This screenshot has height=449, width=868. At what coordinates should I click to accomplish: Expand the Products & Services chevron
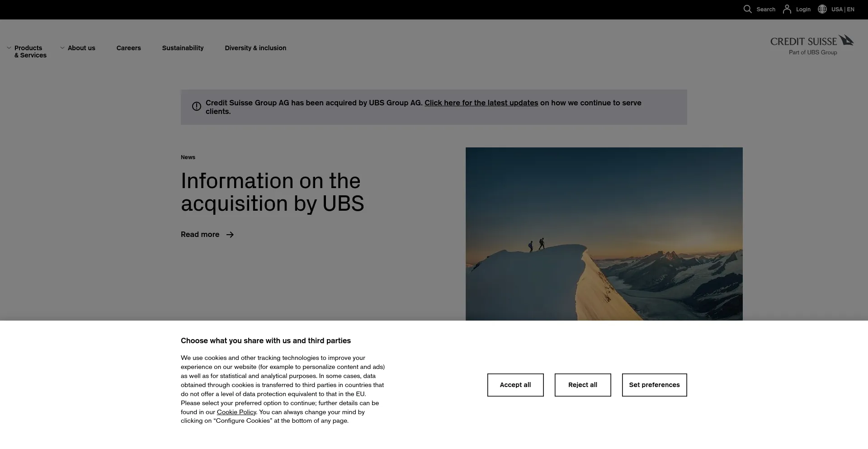9,48
